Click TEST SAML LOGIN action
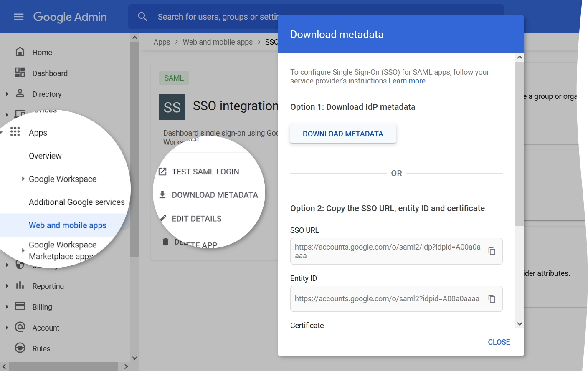Image resolution: width=588 pixels, height=371 pixels. click(205, 172)
